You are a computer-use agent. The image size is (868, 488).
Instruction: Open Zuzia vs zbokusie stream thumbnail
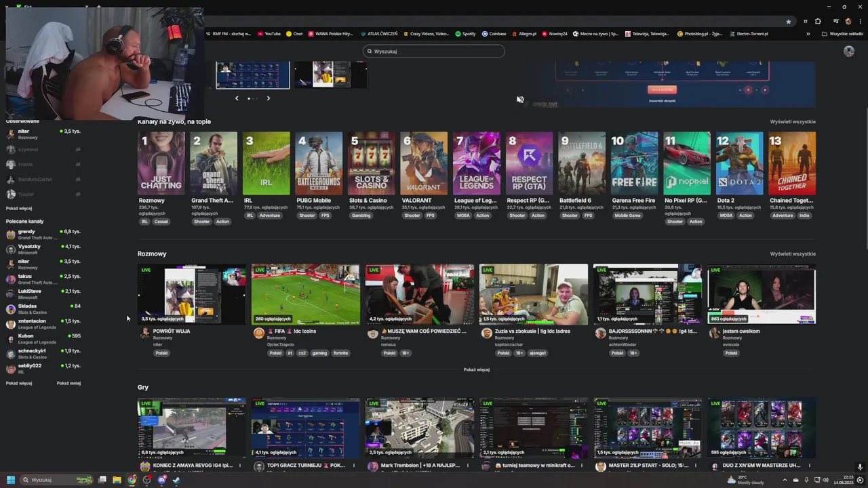pos(534,294)
